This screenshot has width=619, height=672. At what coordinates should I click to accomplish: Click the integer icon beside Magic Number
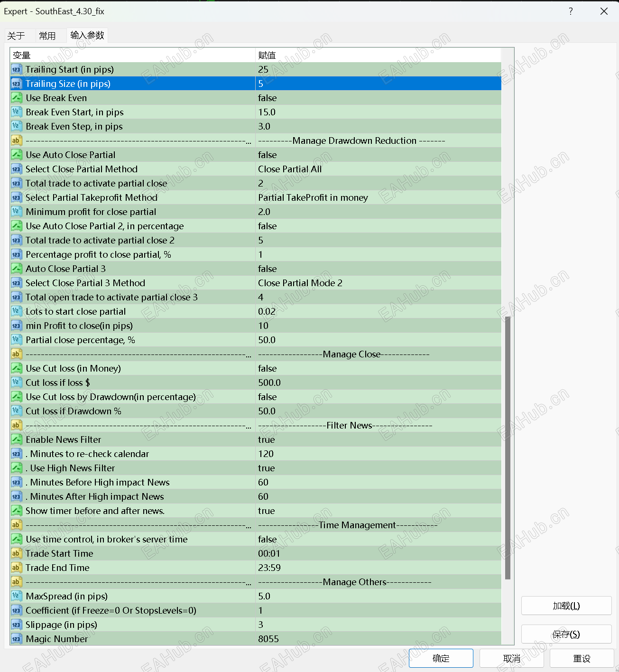[17, 639]
